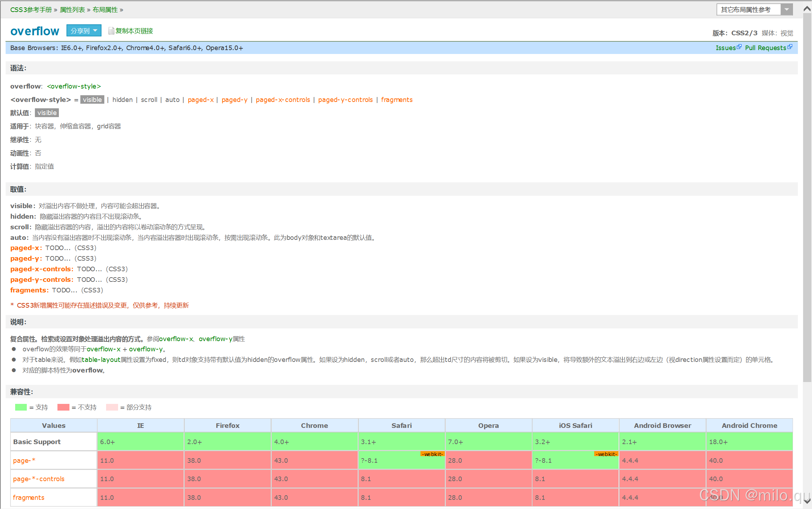This screenshot has width=812, height=509.
Task: Click the Values column header
Action: coord(54,425)
